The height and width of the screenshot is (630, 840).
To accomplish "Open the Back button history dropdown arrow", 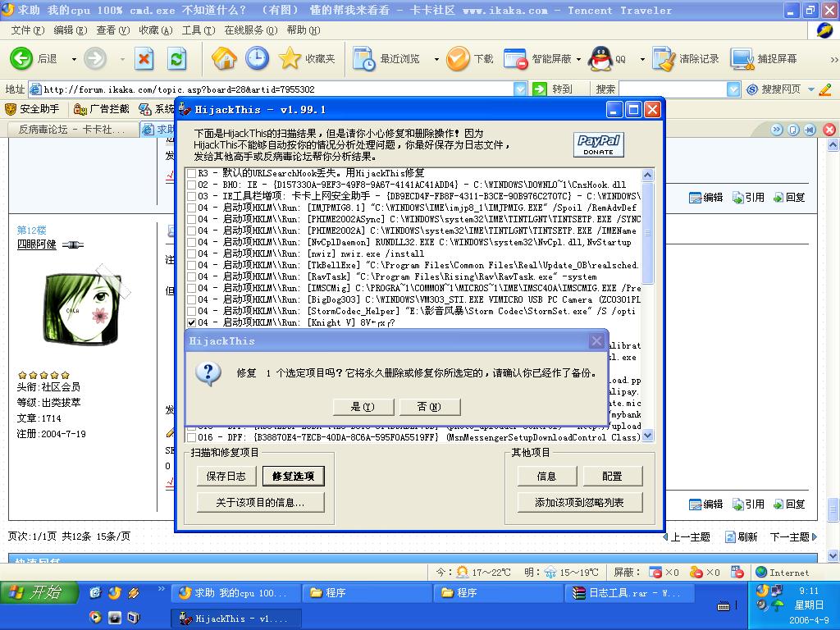I will pyautogui.click(x=74, y=59).
